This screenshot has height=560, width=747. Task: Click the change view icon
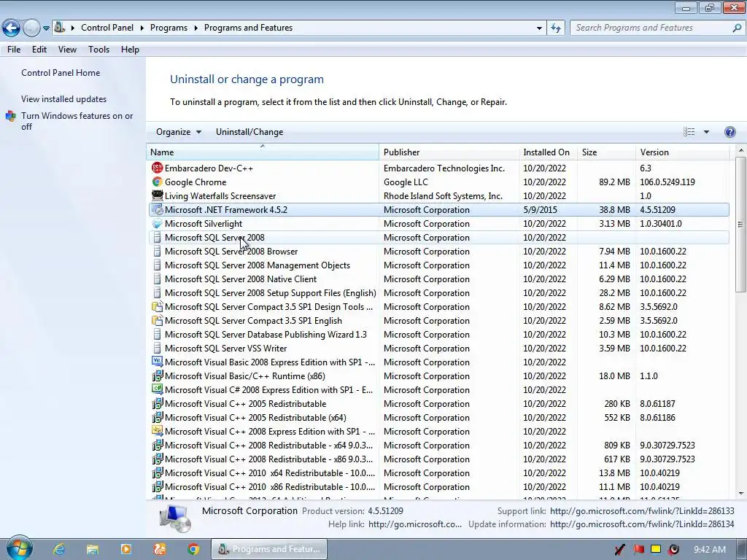click(x=689, y=132)
